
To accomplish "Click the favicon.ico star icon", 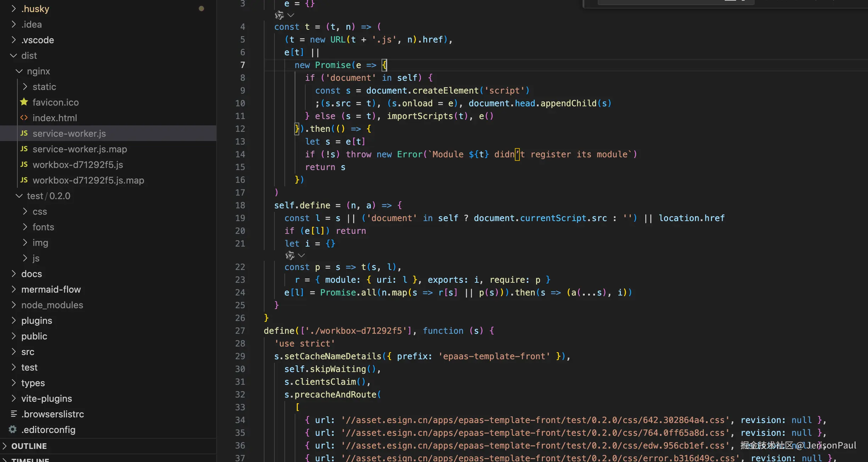I will point(24,102).
